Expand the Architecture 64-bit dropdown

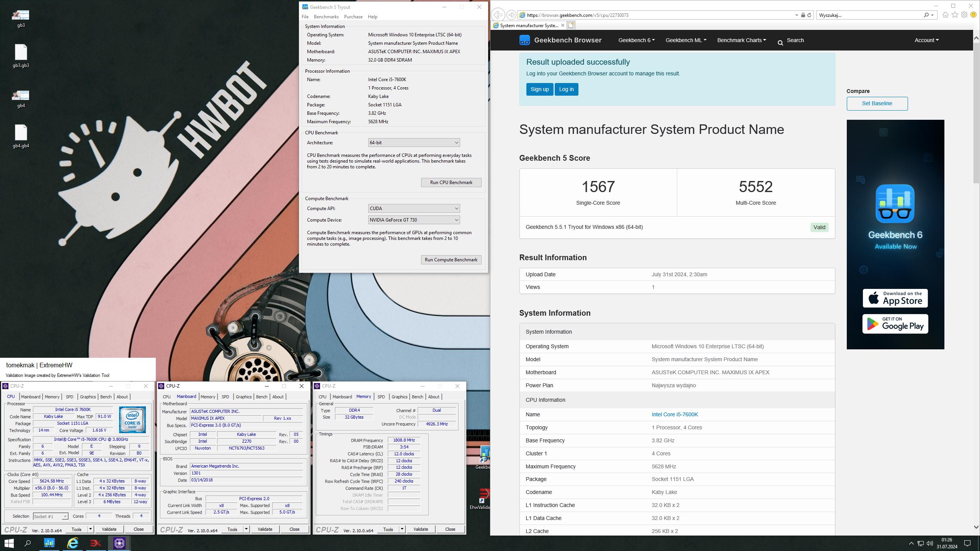point(414,143)
